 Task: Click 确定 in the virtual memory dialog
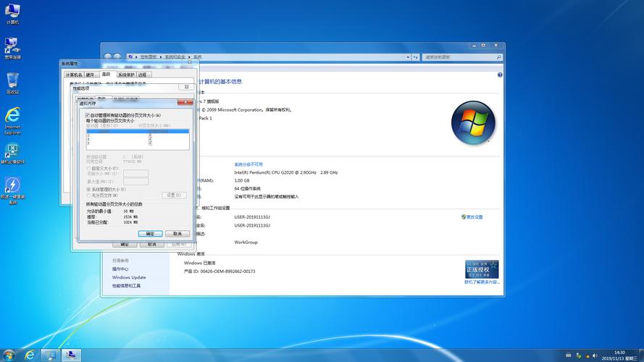tap(151, 234)
